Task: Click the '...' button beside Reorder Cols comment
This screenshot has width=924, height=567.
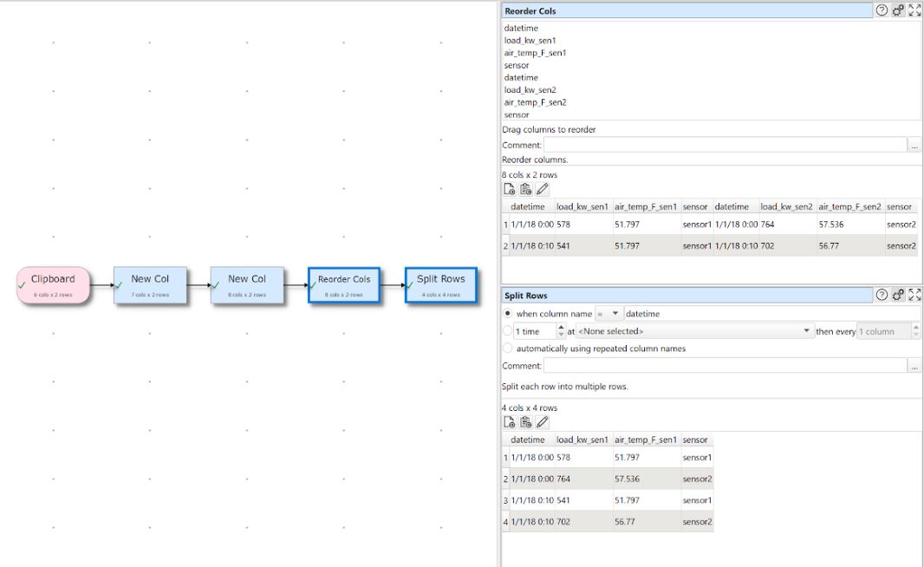Action: tap(914, 146)
